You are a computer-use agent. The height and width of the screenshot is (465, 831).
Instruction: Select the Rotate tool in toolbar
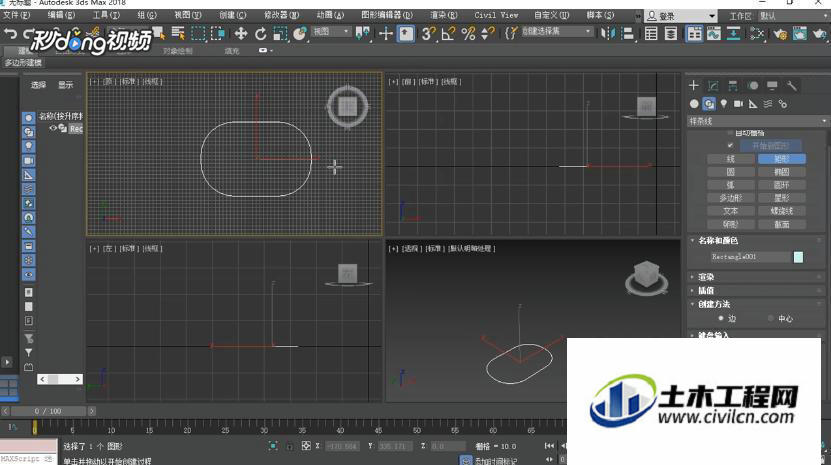tap(260, 34)
